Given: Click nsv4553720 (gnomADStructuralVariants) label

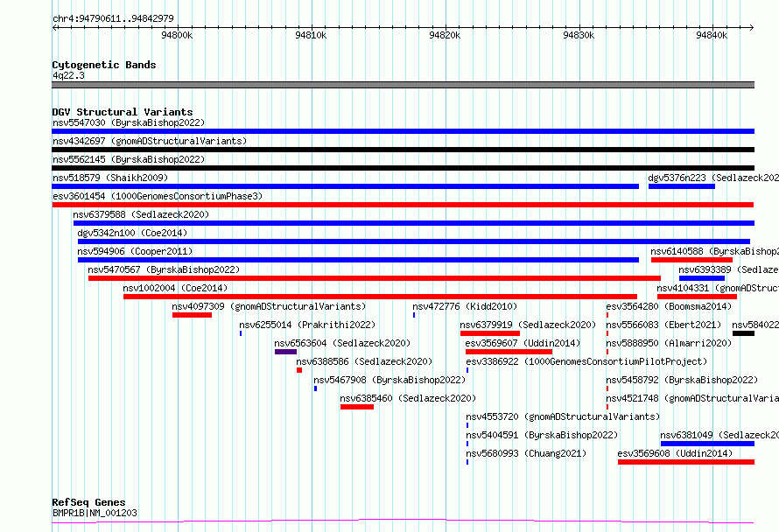Looking at the screenshot, I should (x=563, y=416).
